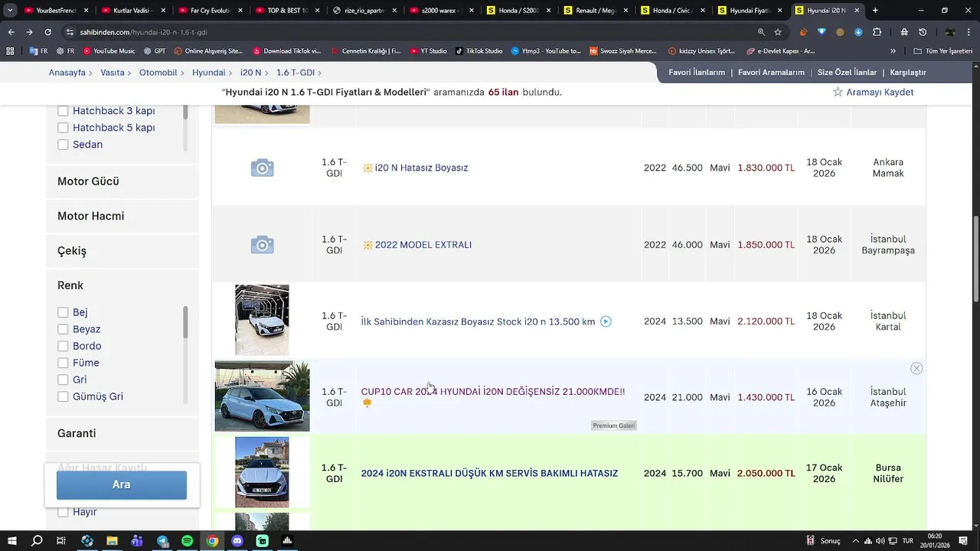Open File Explorer from taskbar
The width and height of the screenshot is (980, 551).
coord(112,540)
